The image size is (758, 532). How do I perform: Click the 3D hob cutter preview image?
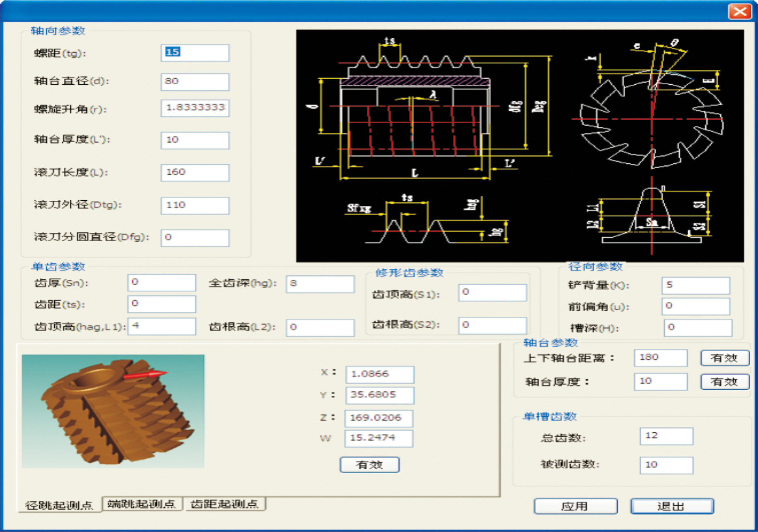click(113, 411)
